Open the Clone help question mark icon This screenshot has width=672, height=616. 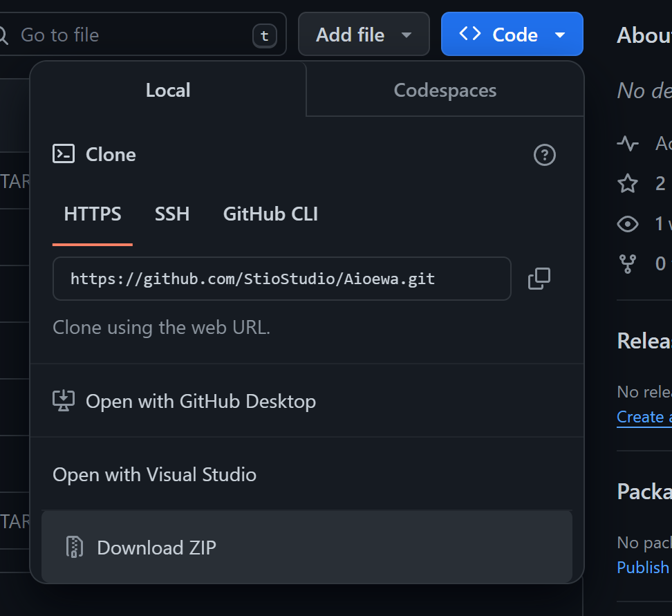tap(544, 155)
